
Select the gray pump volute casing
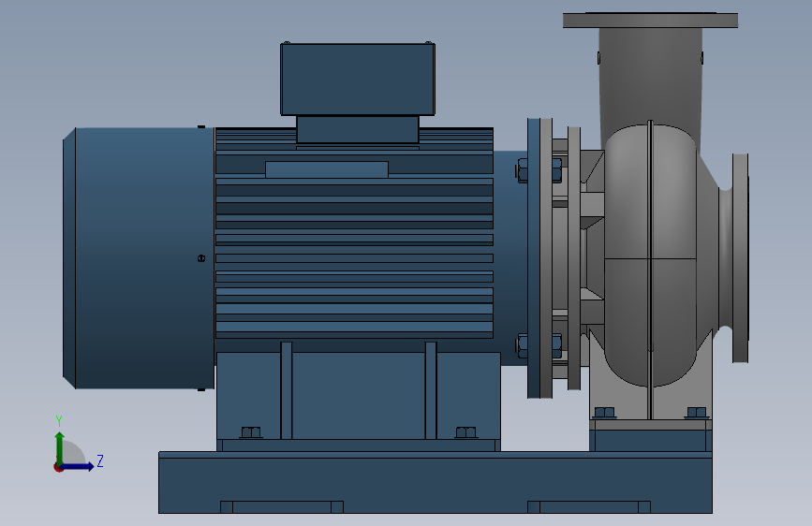[650, 256]
